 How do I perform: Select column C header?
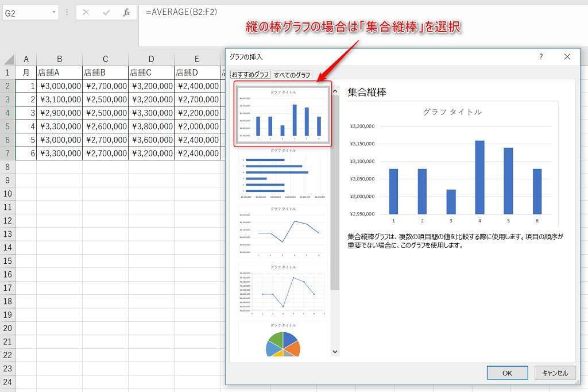click(x=105, y=59)
